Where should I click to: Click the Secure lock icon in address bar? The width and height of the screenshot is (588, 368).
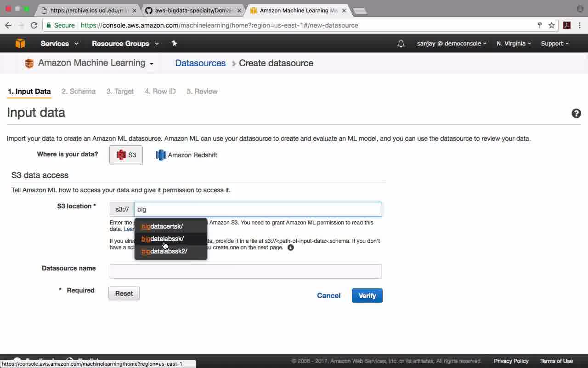(x=49, y=25)
